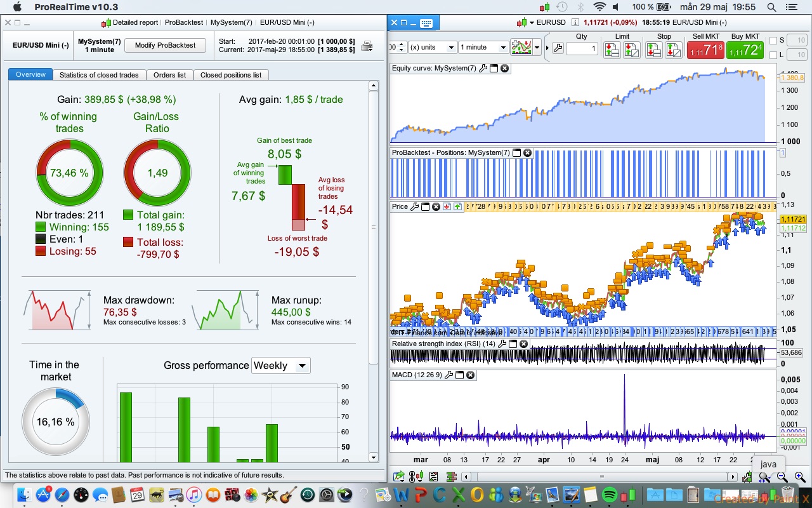Maximize the ProBacktest Positions panel

click(x=516, y=152)
